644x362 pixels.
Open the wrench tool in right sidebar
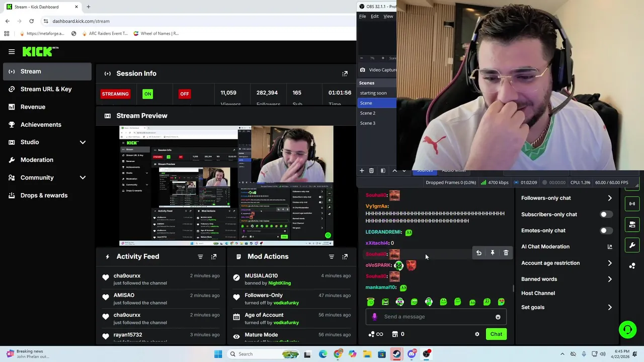pos(632,245)
